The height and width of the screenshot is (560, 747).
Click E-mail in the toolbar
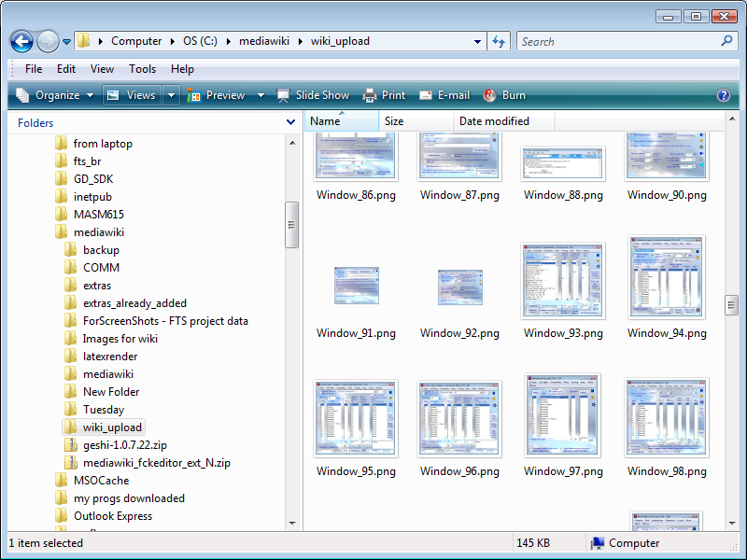pos(444,95)
